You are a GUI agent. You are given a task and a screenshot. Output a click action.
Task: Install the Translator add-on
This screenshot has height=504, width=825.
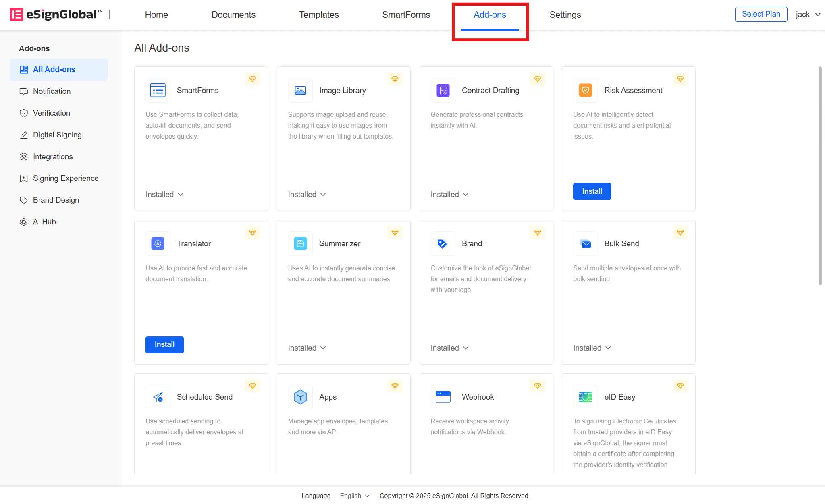pyautogui.click(x=164, y=345)
